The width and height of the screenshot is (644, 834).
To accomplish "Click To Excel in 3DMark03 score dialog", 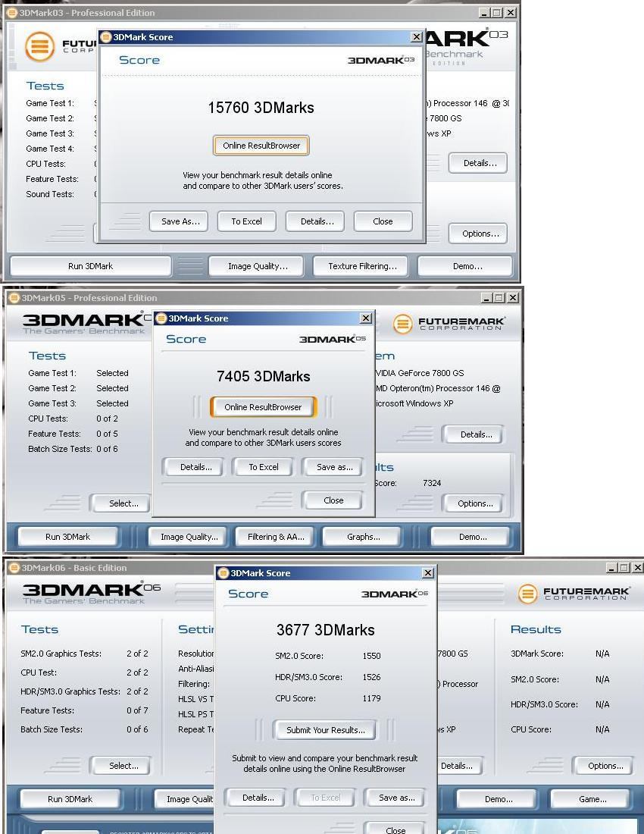I will pos(246,222).
